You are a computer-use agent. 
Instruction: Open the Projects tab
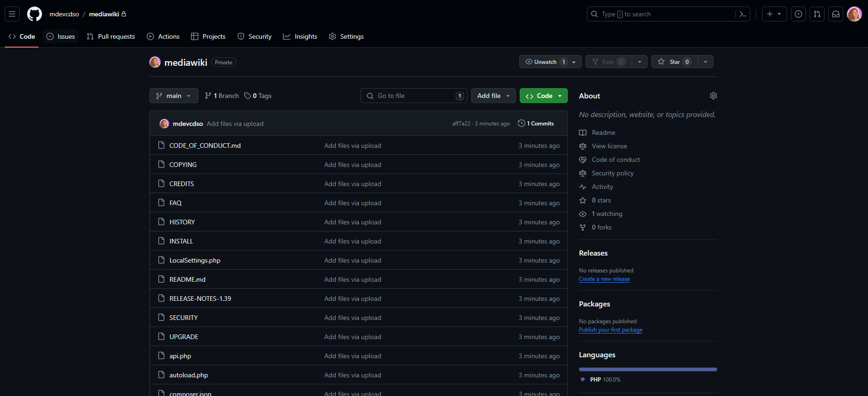(x=208, y=36)
